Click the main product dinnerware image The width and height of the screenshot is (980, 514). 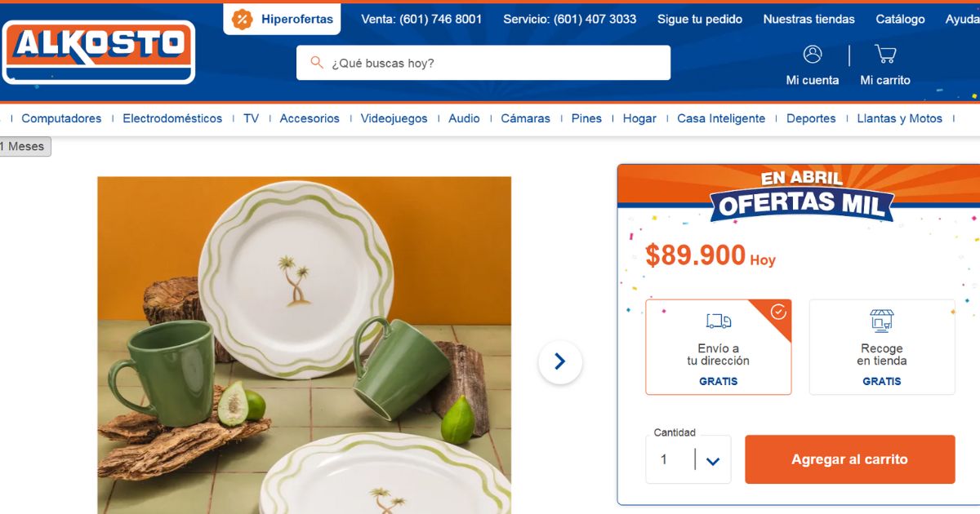point(305,345)
